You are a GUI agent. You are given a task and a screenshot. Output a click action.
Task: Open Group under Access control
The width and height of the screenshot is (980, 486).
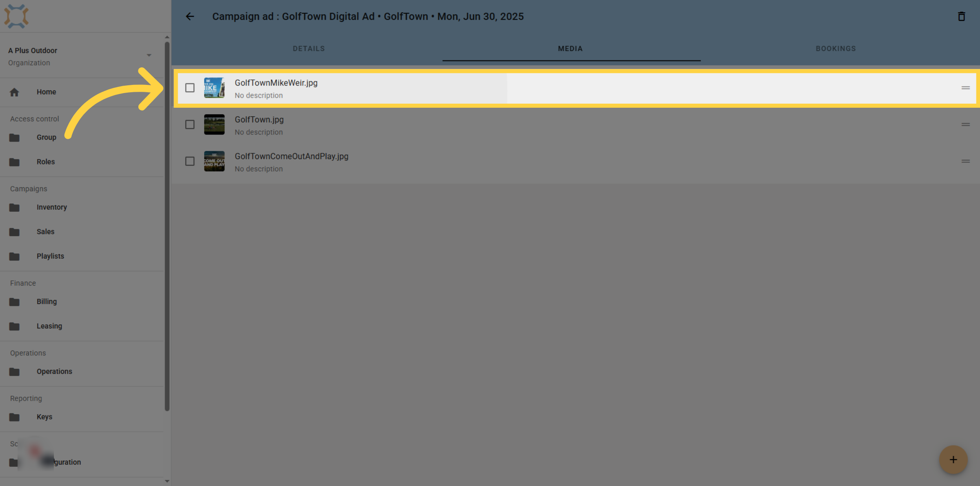tap(46, 138)
